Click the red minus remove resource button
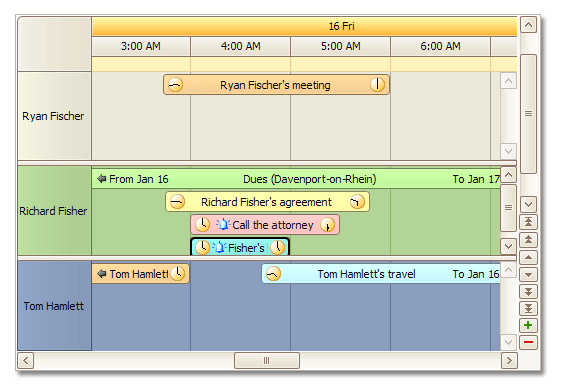This screenshot has height=384, width=565. (528, 342)
